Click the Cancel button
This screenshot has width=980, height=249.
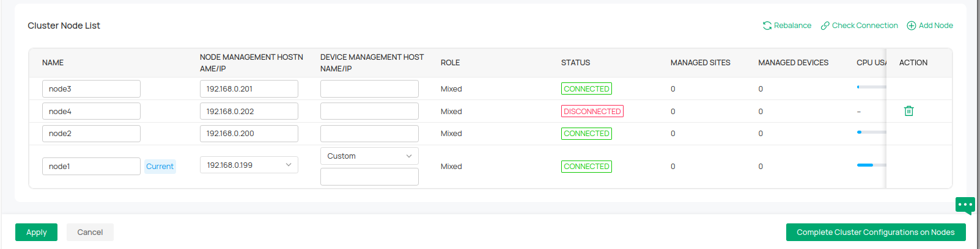coord(90,233)
